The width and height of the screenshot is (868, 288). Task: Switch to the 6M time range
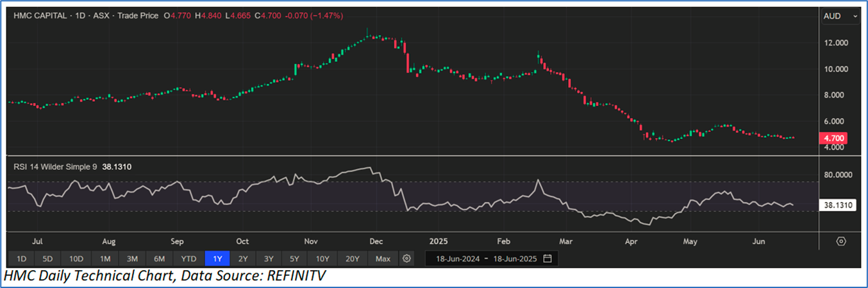(x=160, y=258)
